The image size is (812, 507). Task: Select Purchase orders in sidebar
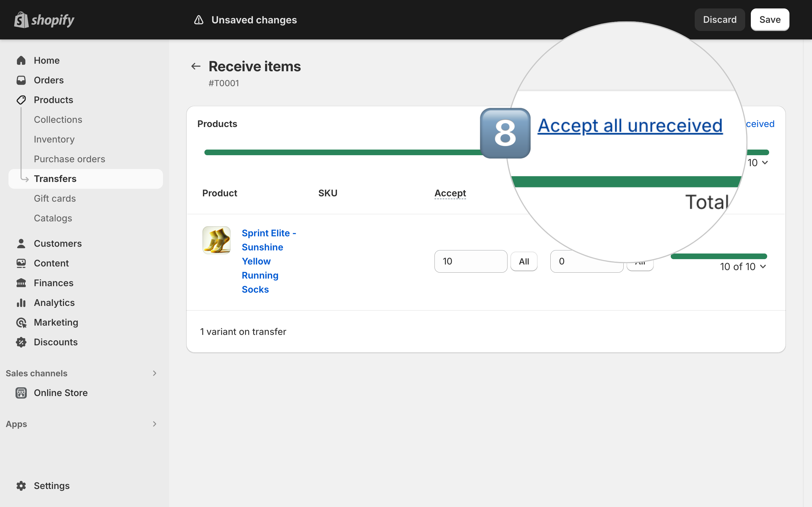point(69,159)
